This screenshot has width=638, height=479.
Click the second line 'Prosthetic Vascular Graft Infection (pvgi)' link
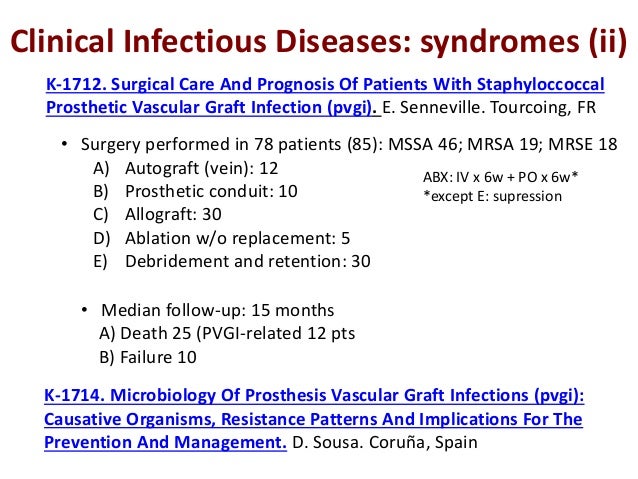point(211,108)
